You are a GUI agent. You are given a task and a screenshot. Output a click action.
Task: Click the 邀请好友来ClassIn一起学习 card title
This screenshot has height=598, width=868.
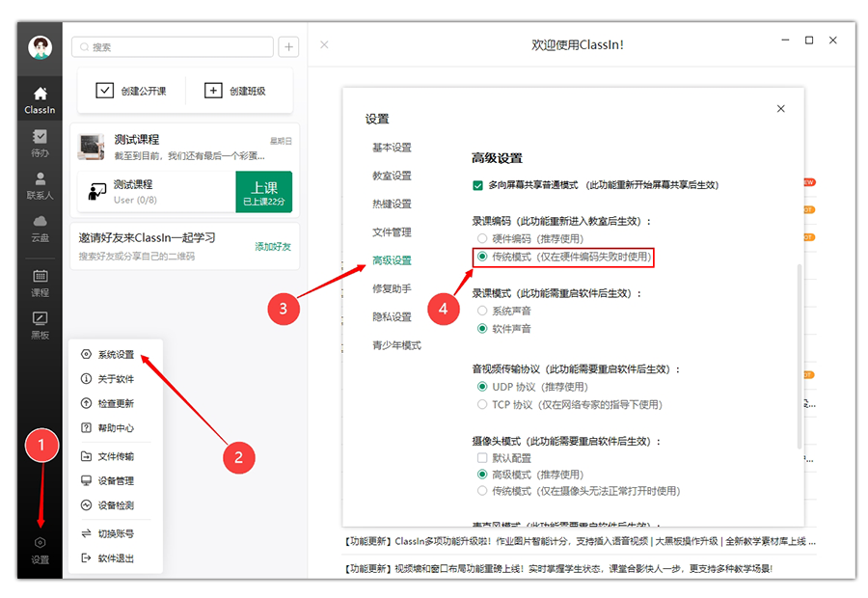pyautogui.click(x=147, y=237)
